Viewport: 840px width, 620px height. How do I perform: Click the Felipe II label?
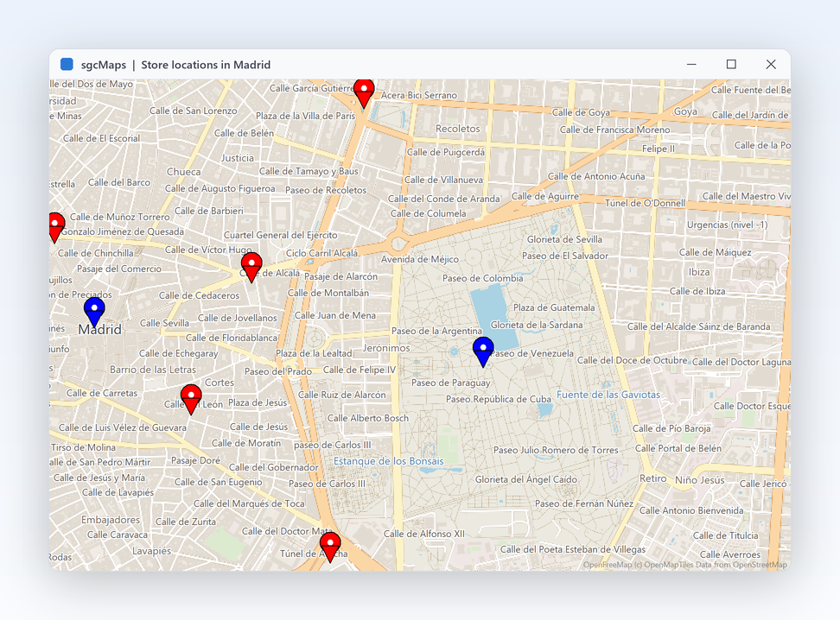coord(659,149)
